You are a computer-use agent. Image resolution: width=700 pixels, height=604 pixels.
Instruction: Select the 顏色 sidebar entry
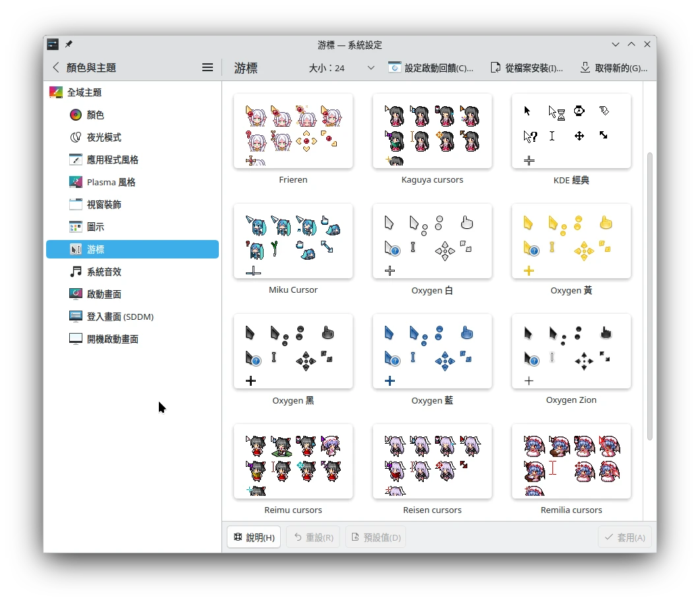pos(132,115)
